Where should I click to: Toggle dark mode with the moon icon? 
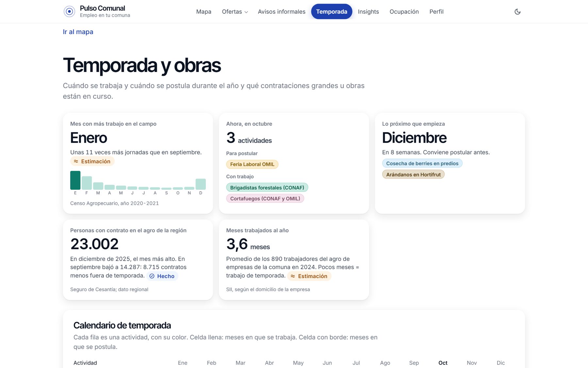[x=517, y=11]
